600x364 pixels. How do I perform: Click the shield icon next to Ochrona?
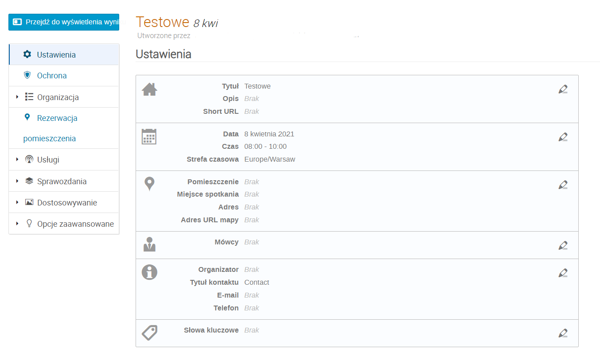tap(27, 75)
